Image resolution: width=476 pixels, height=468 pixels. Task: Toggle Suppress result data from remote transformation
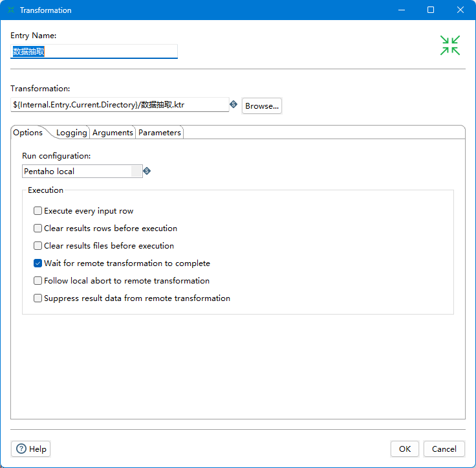[x=38, y=298]
